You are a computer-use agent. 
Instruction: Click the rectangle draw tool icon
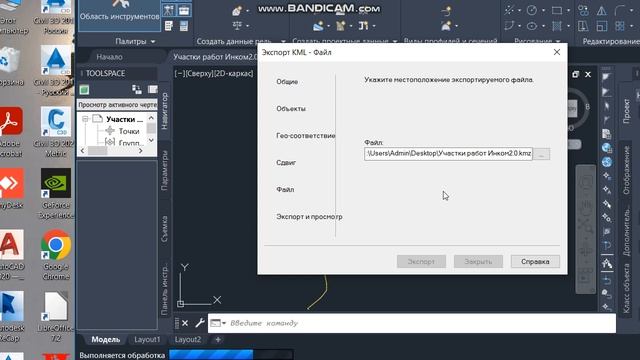[557, 11]
